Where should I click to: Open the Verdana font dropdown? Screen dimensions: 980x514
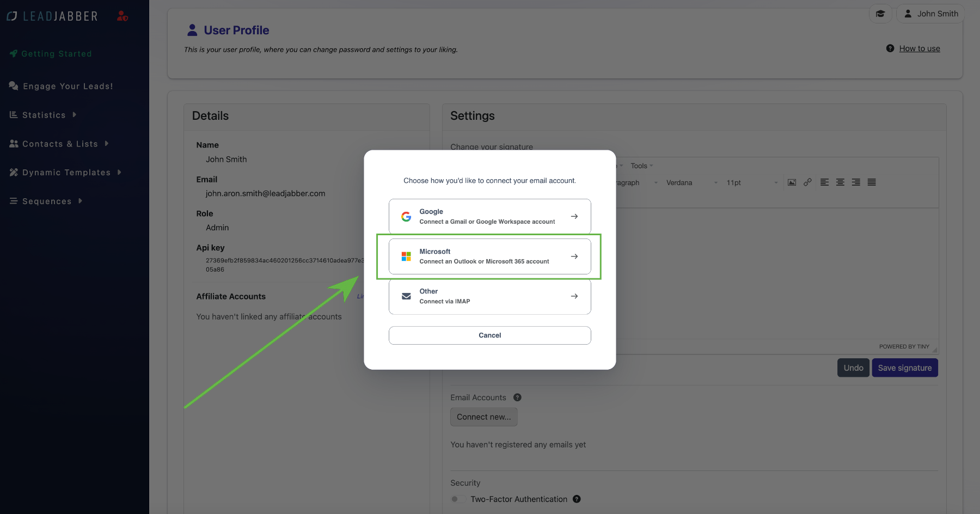(x=691, y=182)
